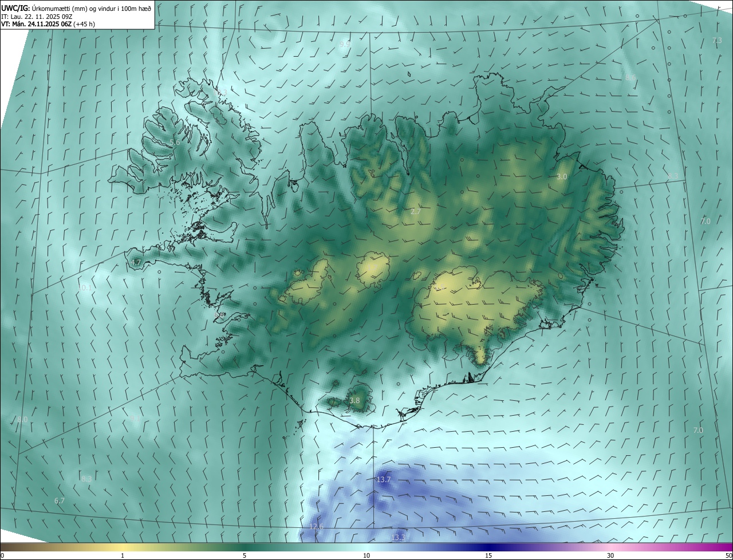Click the 3.8 value label on the map
The height and width of the screenshot is (560, 733).
[354, 401]
